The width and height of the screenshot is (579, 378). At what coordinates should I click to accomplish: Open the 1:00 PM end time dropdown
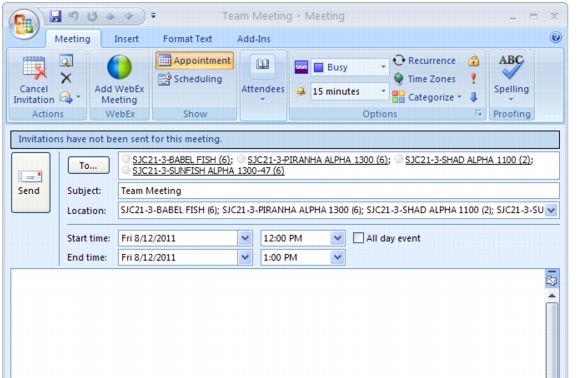pyautogui.click(x=338, y=258)
